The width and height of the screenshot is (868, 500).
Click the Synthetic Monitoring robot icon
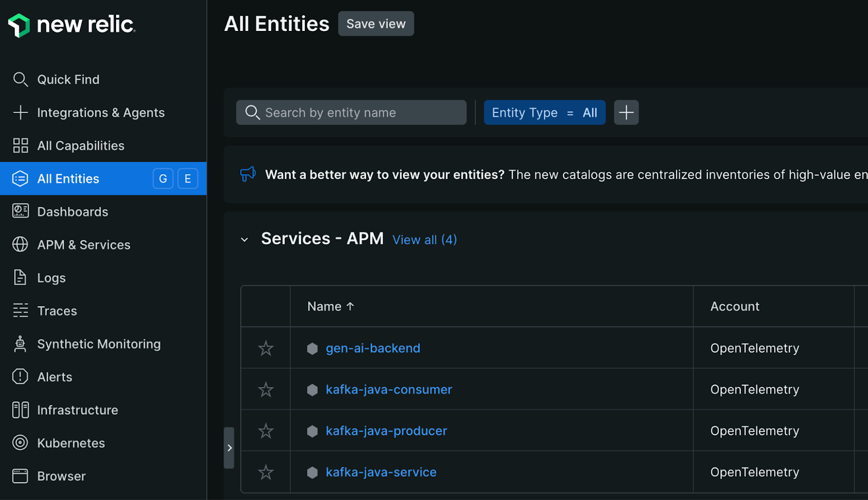[20, 344]
